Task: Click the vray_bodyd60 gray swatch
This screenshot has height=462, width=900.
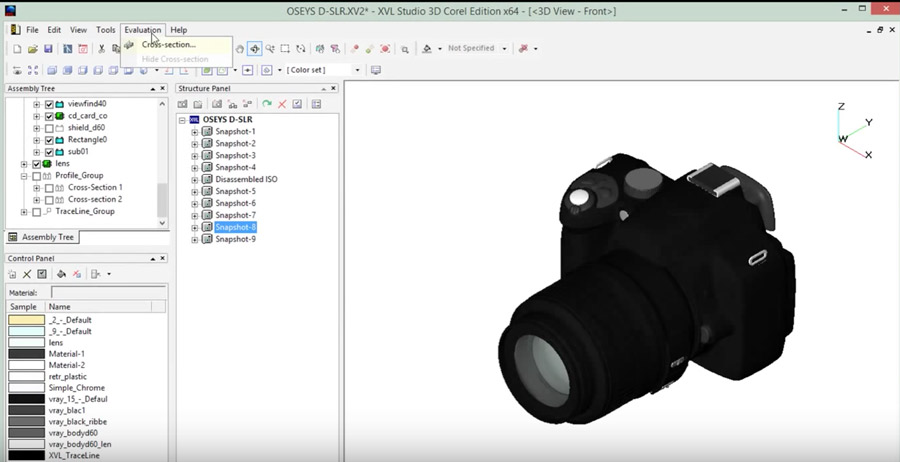Action: click(x=26, y=433)
